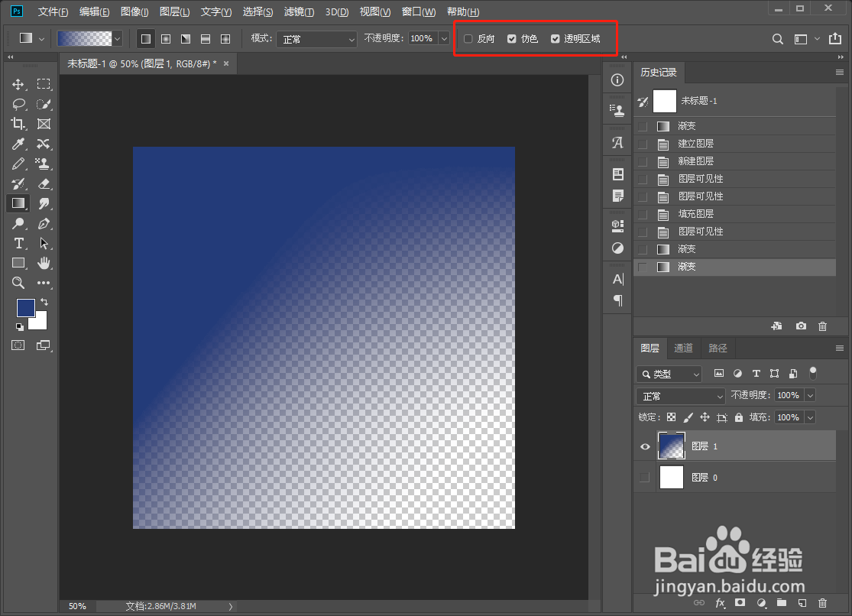Open workspace switcher dropdown arrow
This screenshot has height=616, width=852.
coord(817,39)
